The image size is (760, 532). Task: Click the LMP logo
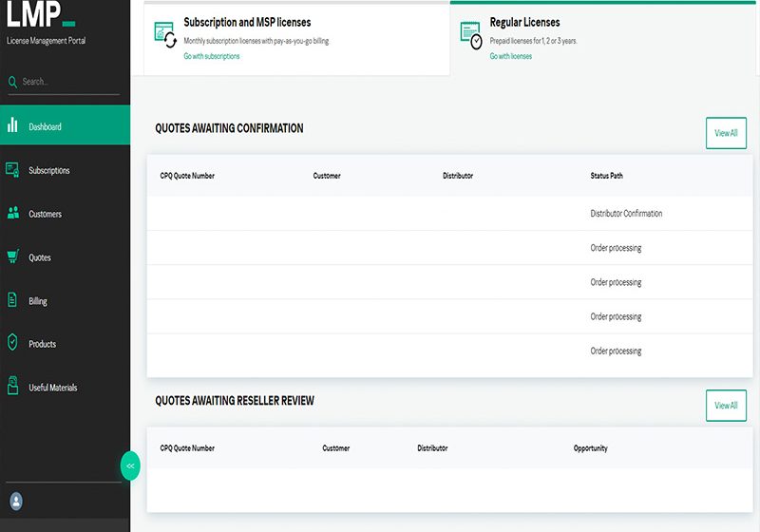click(x=41, y=13)
